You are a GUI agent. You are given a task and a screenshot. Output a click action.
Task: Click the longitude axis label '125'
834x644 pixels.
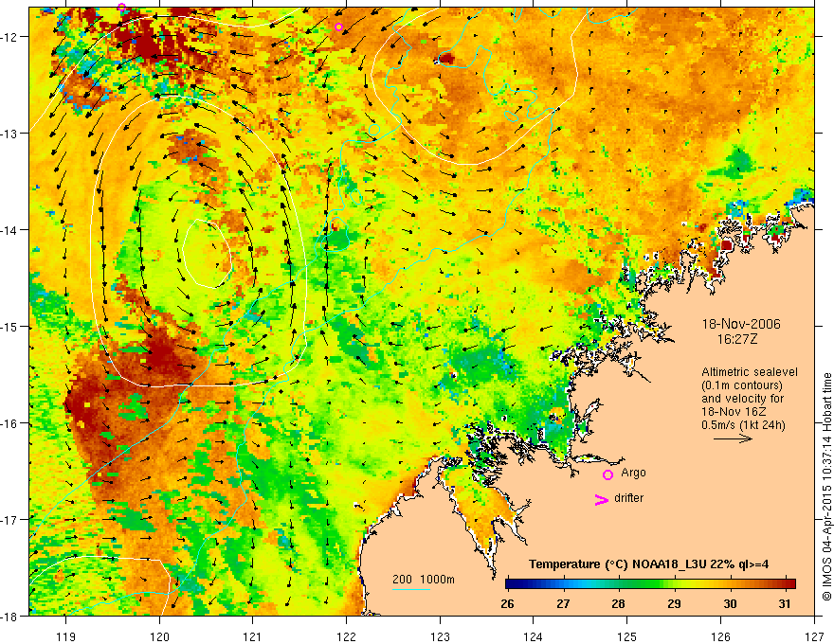(627, 636)
